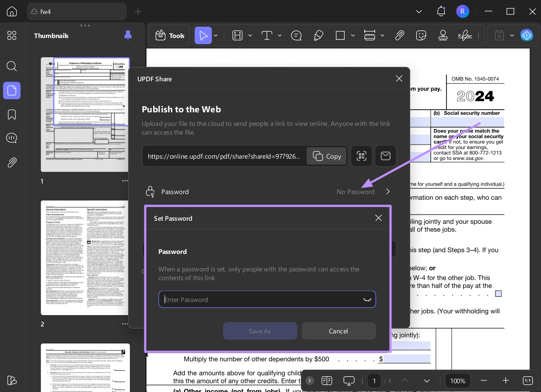Toggle password visibility eye icon
541x392 pixels.
[x=367, y=300]
